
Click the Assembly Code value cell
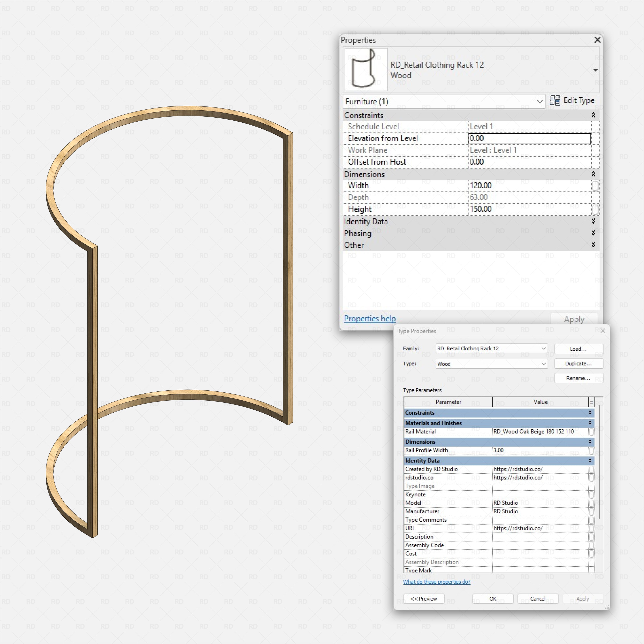pyautogui.click(x=540, y=545)
